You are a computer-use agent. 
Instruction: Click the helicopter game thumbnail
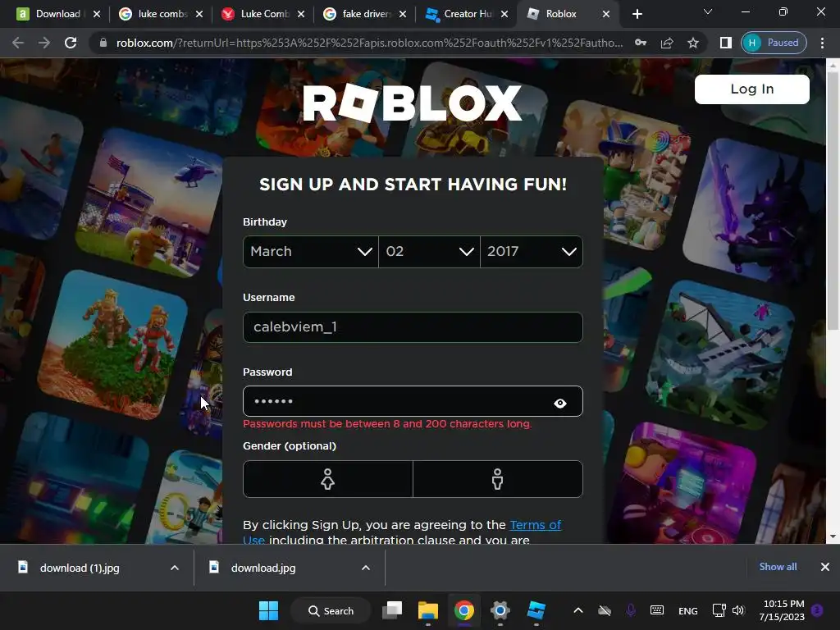tap(151, 203)
